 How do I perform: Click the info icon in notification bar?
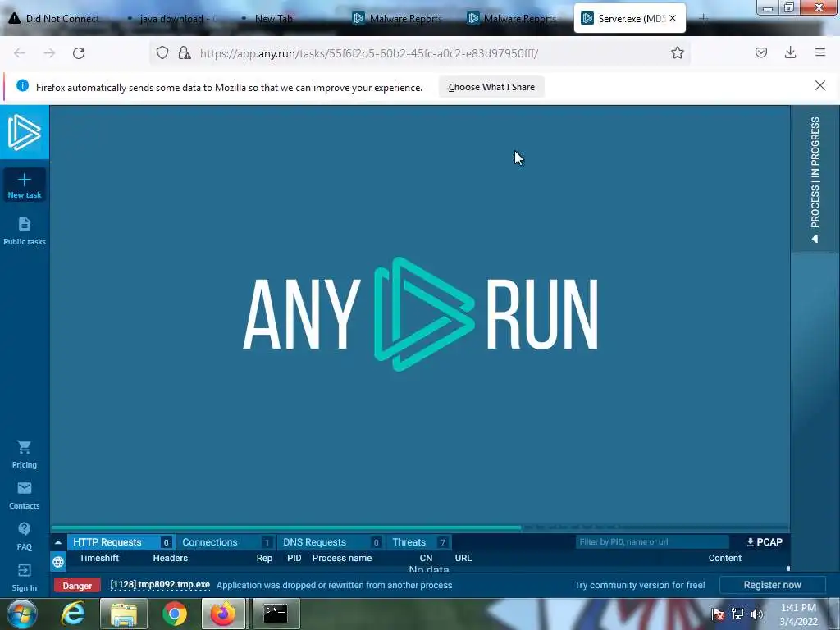tap(22, 85)
